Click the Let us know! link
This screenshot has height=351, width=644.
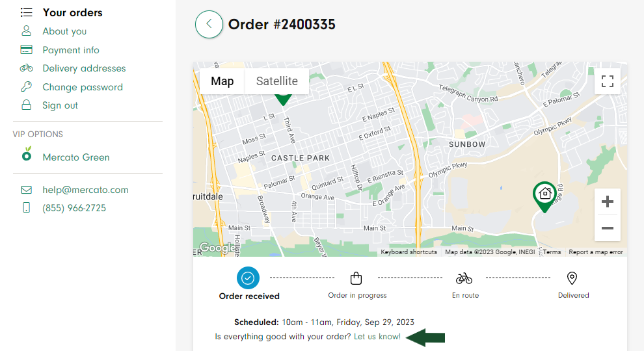[377, 337]
